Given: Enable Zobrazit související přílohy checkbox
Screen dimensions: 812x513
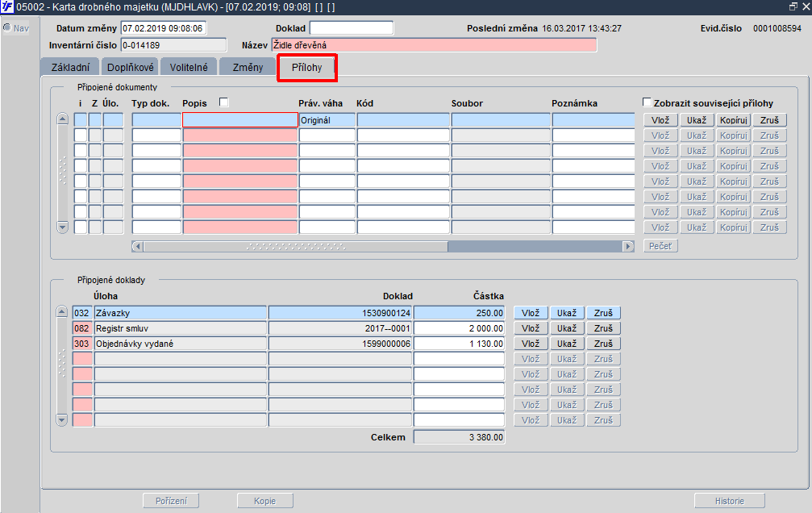Looking at the screenshot, I should 647,102.
